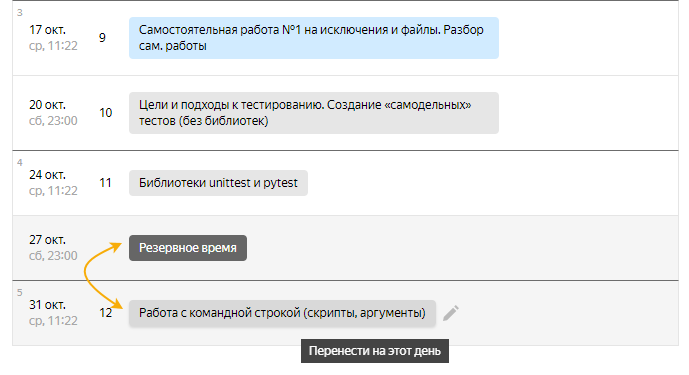Click lesson number 9
The image size is (689, 375).
pyautogui.click(x=102, y=38)
